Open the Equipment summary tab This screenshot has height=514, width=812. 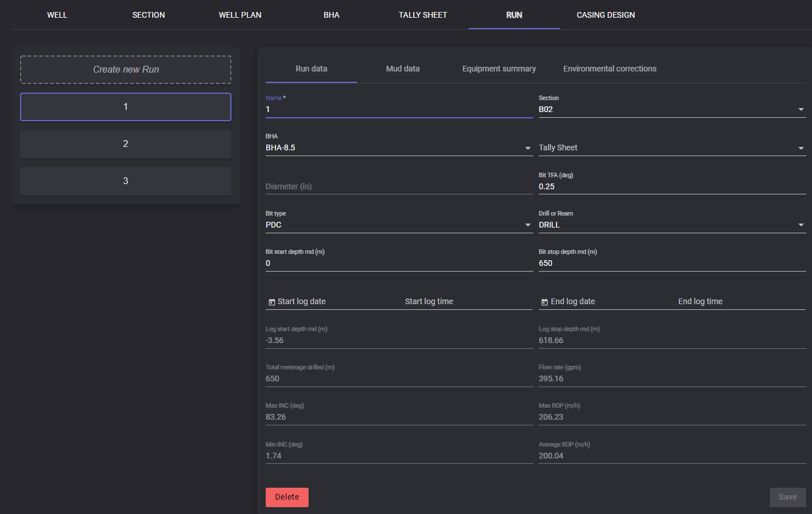click(499, 69)
